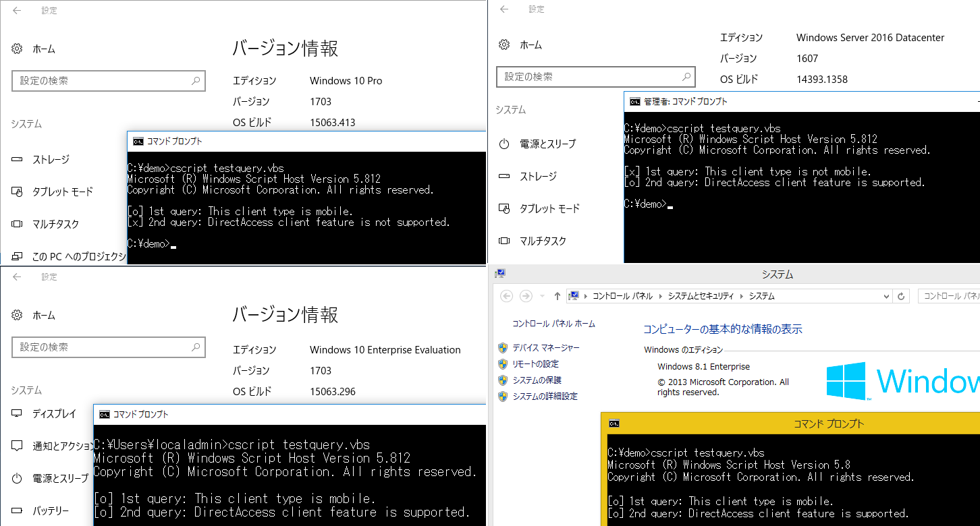Click the デバイスマネージャー shield icon

(x=502, y=348)
